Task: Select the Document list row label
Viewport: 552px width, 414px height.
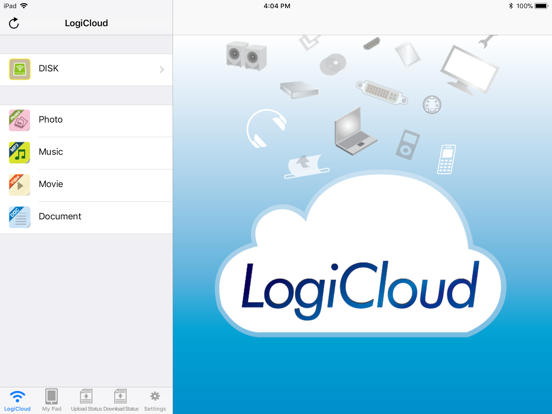Action: click(60, 216)
